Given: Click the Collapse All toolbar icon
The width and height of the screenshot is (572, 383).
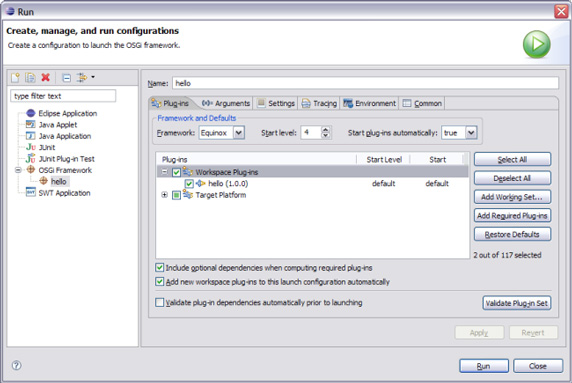Looking at the screenshot, I should coord(66,78).
